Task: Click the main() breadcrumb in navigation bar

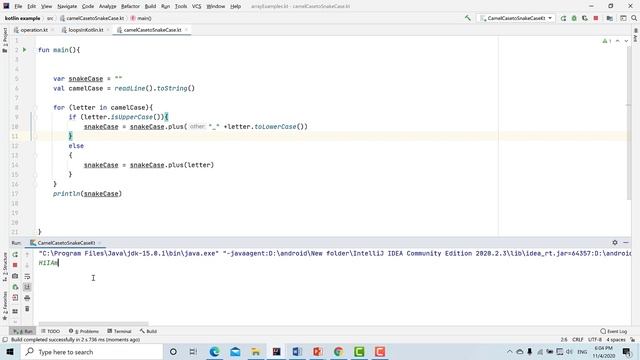Action: 141,18
